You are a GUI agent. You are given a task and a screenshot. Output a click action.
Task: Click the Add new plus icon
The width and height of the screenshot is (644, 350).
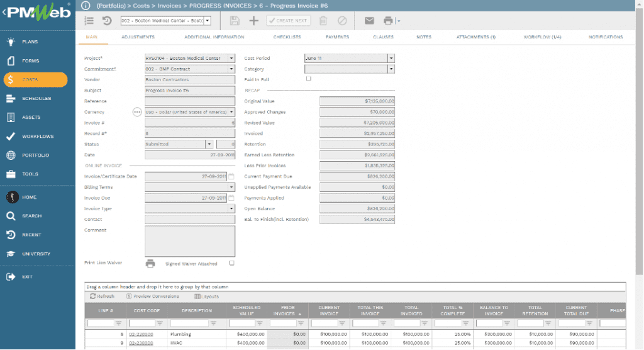(x=254, y=21)
